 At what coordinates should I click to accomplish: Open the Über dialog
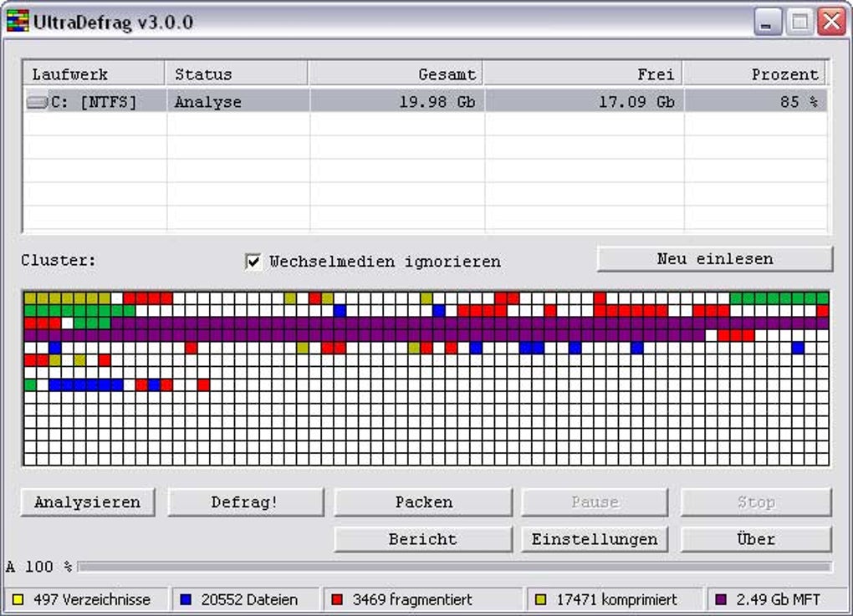(755, 539)
